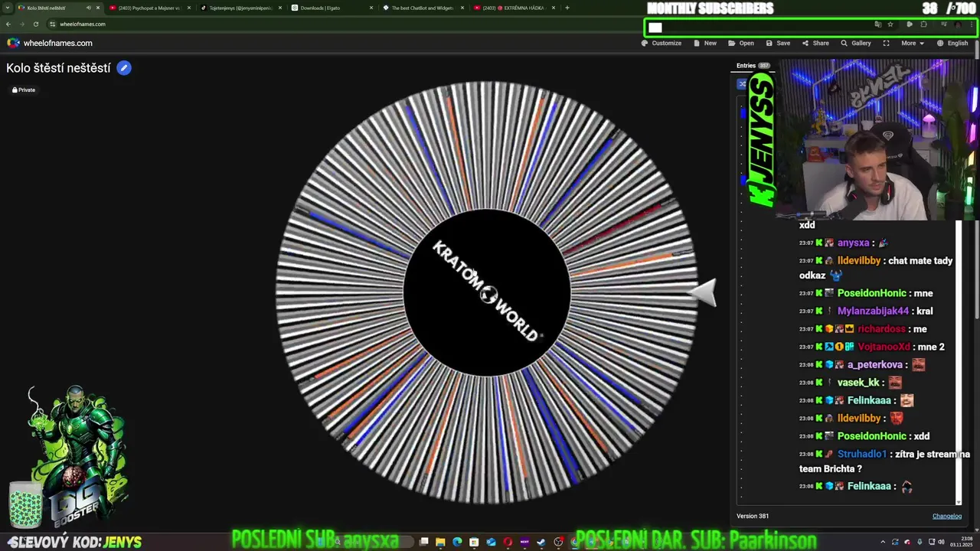
Task: Click the shuffle entries button
Action: point(742,84)
